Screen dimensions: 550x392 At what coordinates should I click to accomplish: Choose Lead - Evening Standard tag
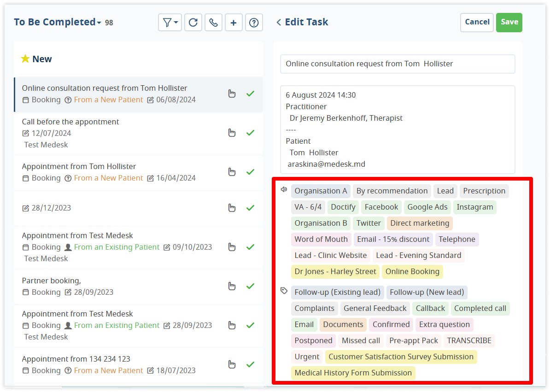(x=418, y=256)
